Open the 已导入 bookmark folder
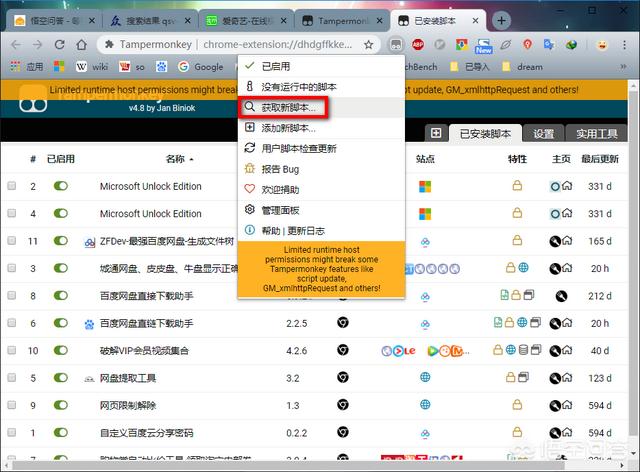The image size is (640, 472). tap(470, 67)
